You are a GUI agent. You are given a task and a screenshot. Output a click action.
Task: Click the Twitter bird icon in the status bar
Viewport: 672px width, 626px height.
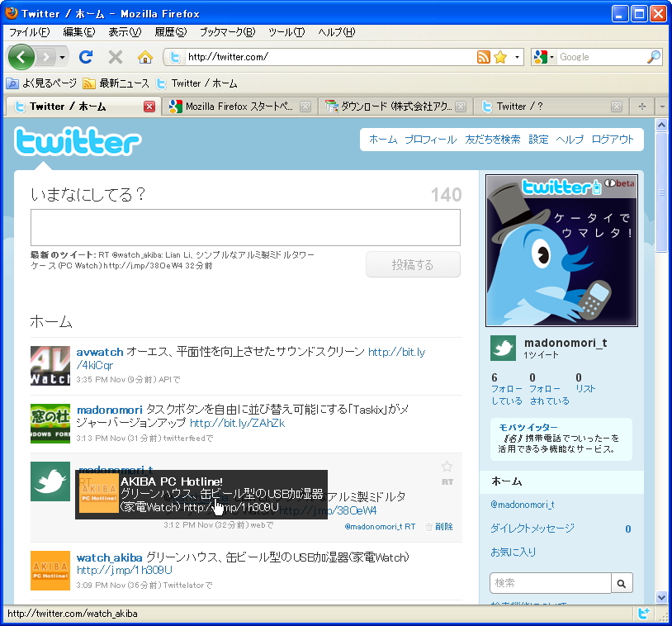[644, 614]
